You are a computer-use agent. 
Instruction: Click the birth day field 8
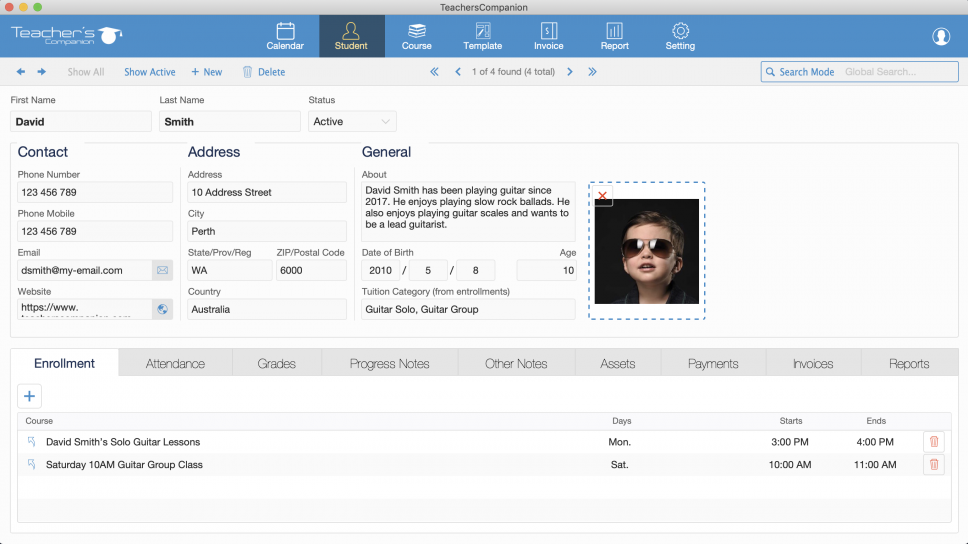click(x=475, y=270)
